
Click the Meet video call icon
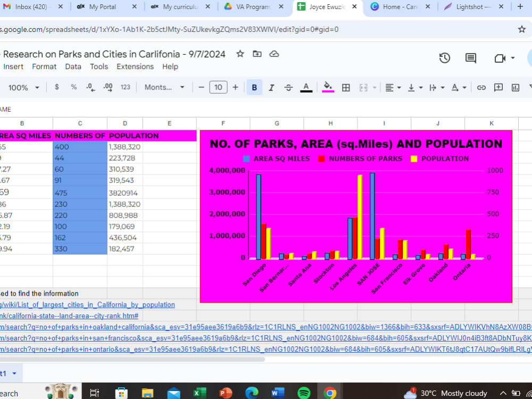tap(500, 59)
